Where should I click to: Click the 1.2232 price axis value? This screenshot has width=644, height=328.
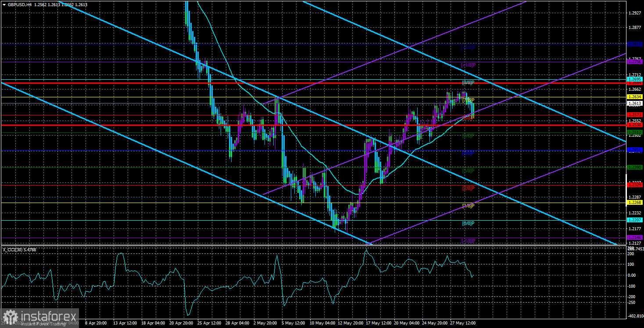pos(634,213)
